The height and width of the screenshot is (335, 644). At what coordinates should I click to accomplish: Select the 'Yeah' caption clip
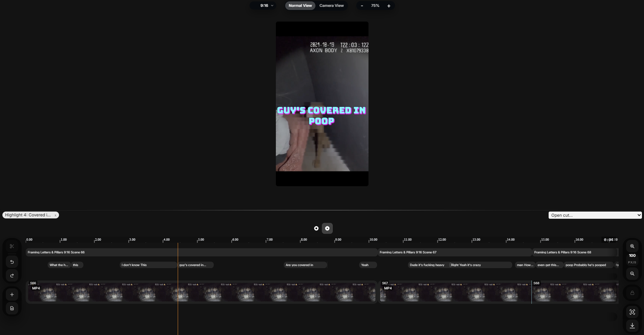coord(368,265)
